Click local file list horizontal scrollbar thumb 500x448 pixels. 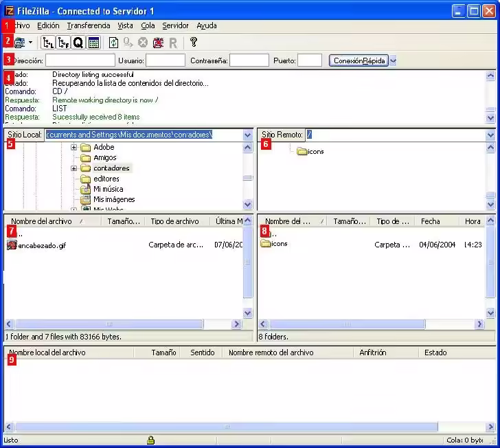click(x=109, y=324)
